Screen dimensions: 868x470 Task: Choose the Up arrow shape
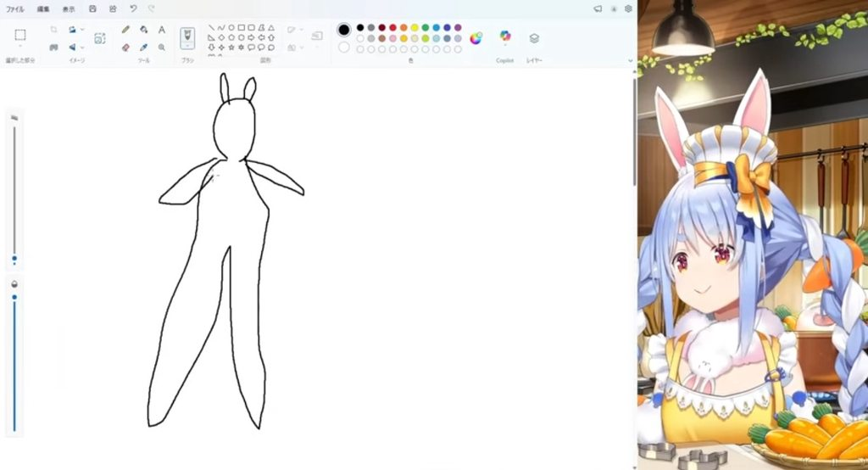271,37
